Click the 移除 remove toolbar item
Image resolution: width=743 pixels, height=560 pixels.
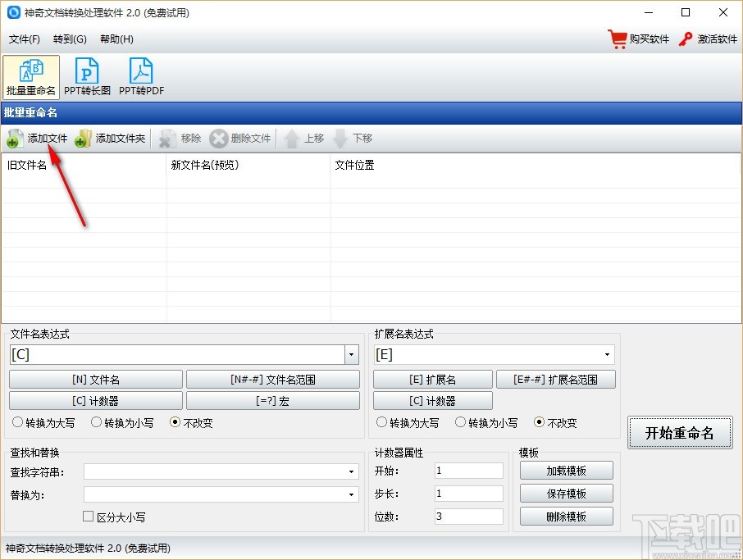click(x=180, y=139)
